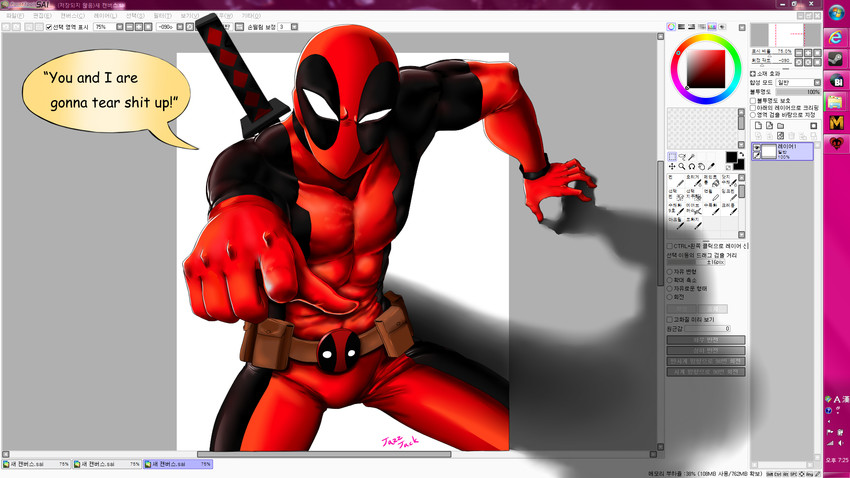Select the rotate canvas tool
The image size is (850, 478).
click(692, 166)
